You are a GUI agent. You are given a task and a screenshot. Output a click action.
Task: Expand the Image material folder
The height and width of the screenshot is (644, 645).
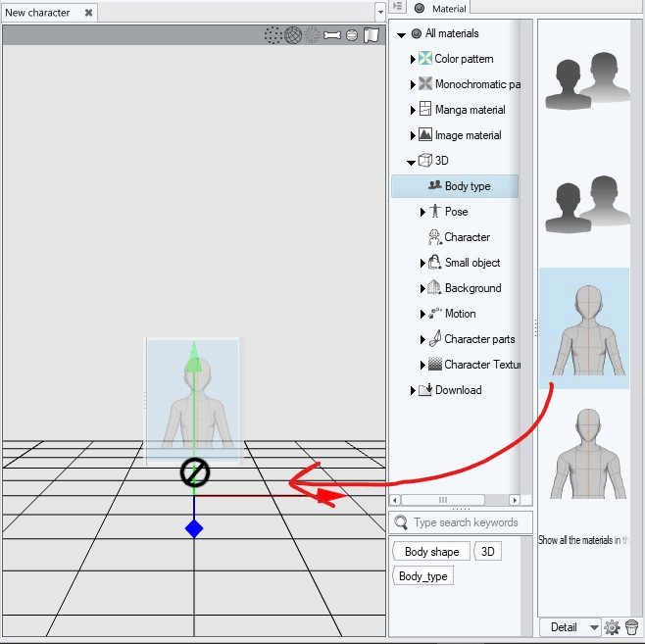click(x=413, y=135)
